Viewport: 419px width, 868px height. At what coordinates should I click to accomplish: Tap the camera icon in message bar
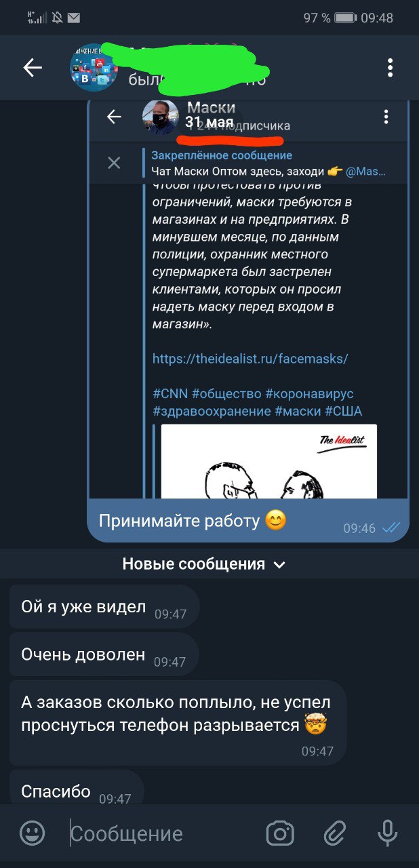(279, 833)
